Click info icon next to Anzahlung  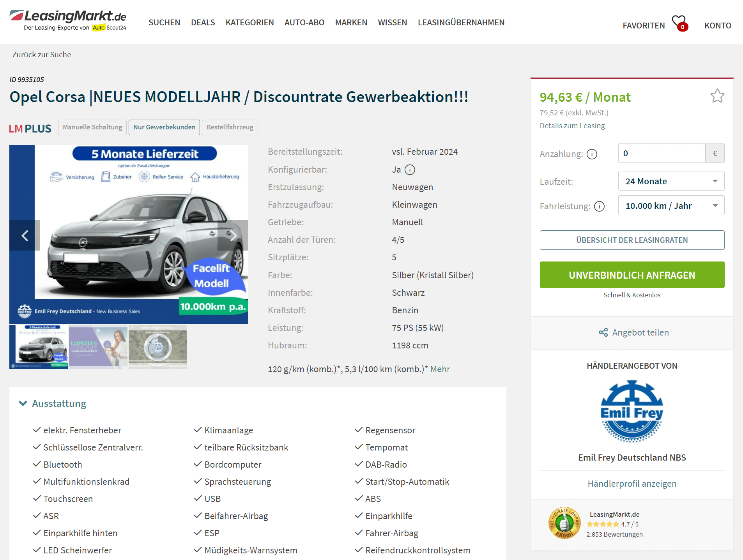592,154
